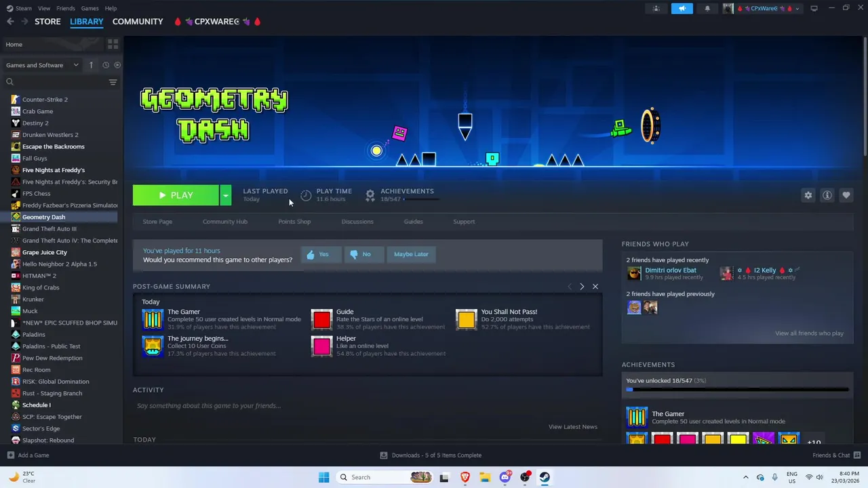The height and width of the screenshot is (488, 868).
Task: Toggle the sort ascending arrow in the library
Action: click(92, 65)
